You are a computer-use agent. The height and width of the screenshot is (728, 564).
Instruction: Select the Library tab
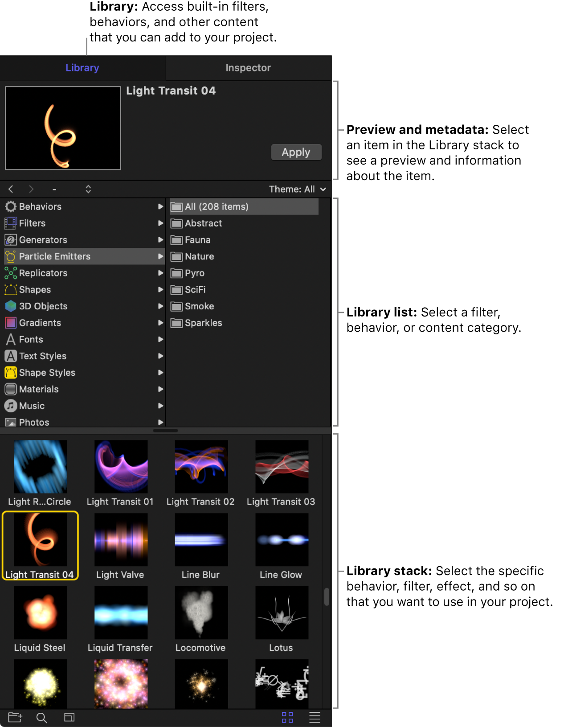pos(82,68)
